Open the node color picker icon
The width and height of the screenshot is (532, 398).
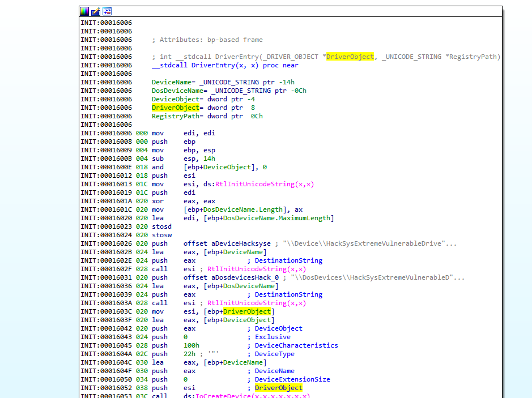point(84,11)
